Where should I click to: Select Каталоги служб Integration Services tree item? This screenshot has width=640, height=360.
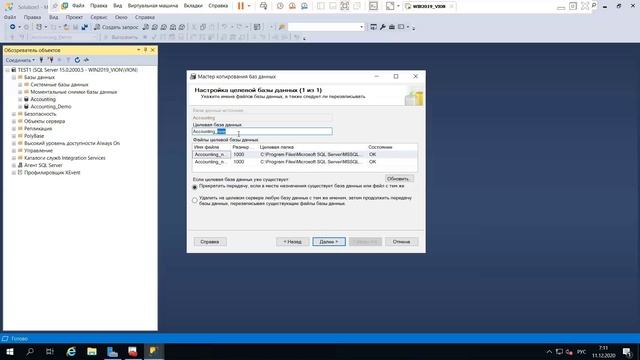click(64, 158)
